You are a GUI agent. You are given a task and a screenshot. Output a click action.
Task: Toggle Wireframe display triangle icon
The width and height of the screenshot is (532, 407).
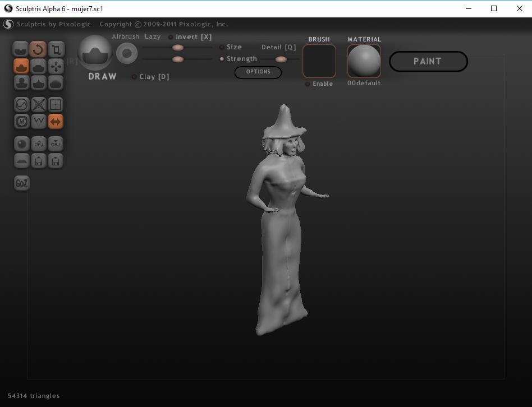point(39,121)
